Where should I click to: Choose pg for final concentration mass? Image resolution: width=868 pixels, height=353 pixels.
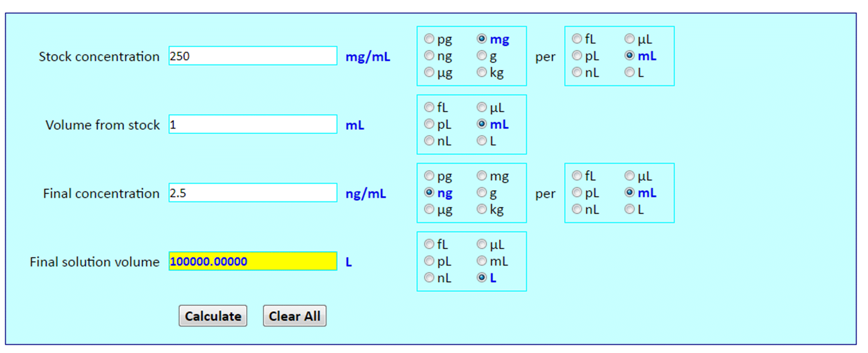pos(429,176)
